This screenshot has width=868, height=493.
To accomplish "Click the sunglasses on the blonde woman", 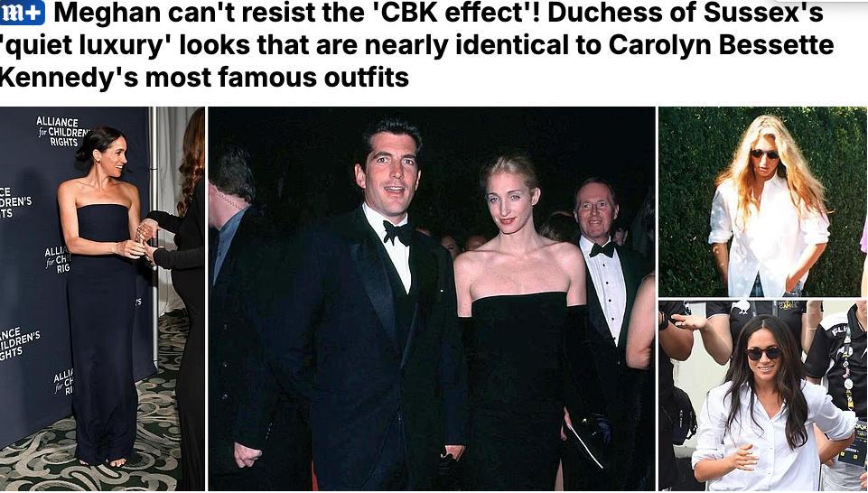I will tap(765, 153).
